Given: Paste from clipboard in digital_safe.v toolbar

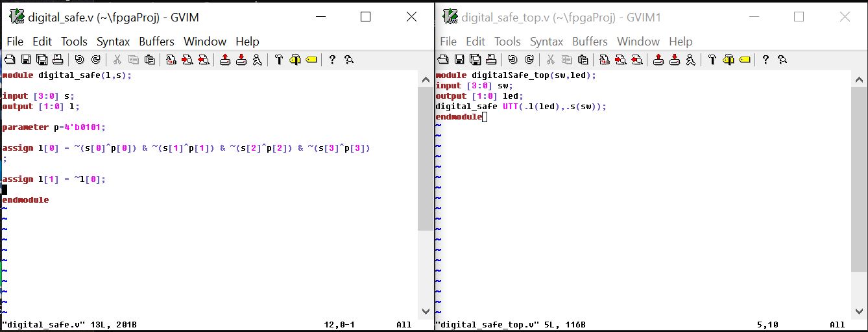Looking at the screenshot, I should pyautogui.click(x=149, y=60).
